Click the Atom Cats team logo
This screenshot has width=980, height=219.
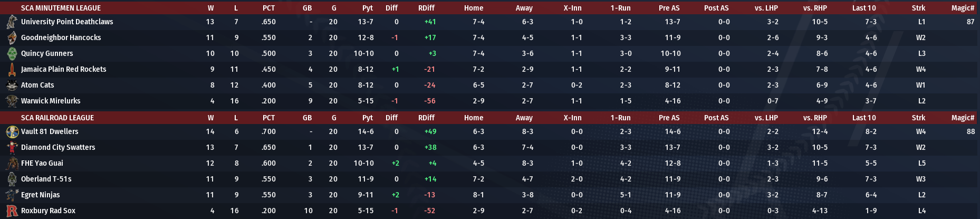(12, 85)
